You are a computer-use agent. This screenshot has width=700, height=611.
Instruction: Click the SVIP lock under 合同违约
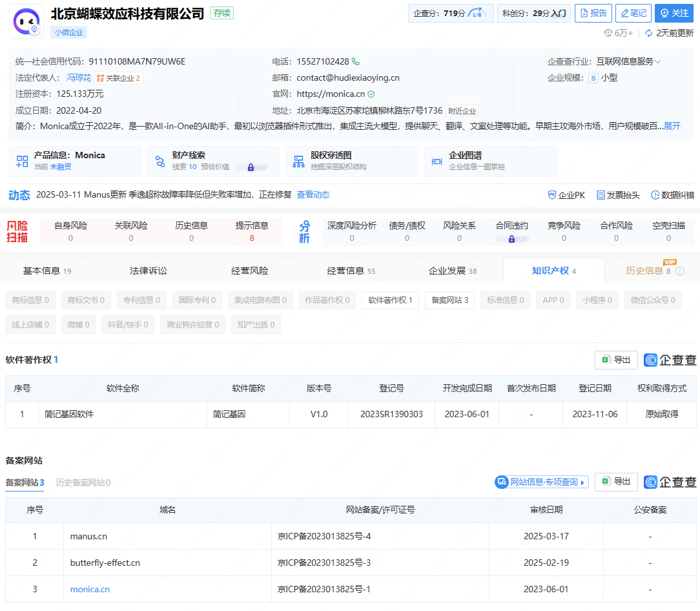[x=512, y=240]
